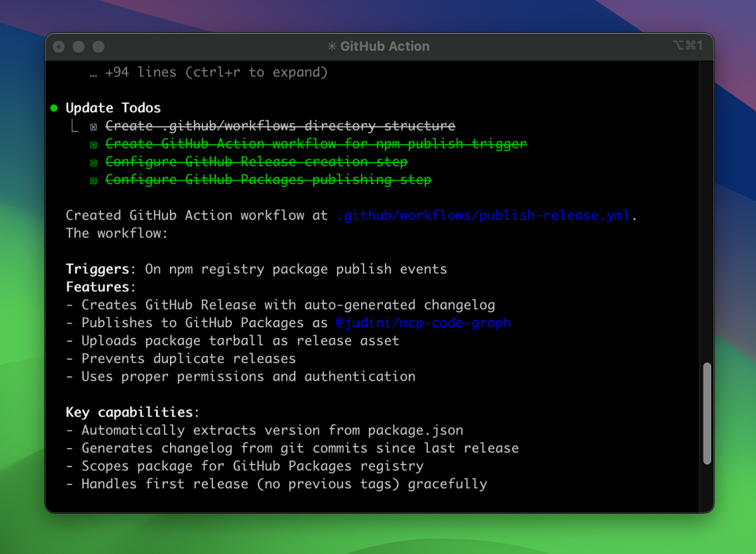
Task: Toggle checkbox for Configure GitHub Release creation step
Action: (x=93, y=162)
